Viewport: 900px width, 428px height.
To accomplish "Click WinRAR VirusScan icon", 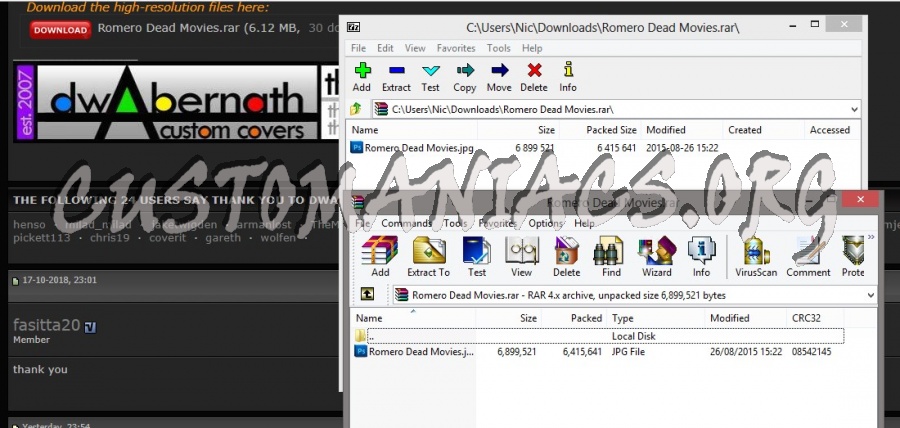I will [x=756, y=251].
